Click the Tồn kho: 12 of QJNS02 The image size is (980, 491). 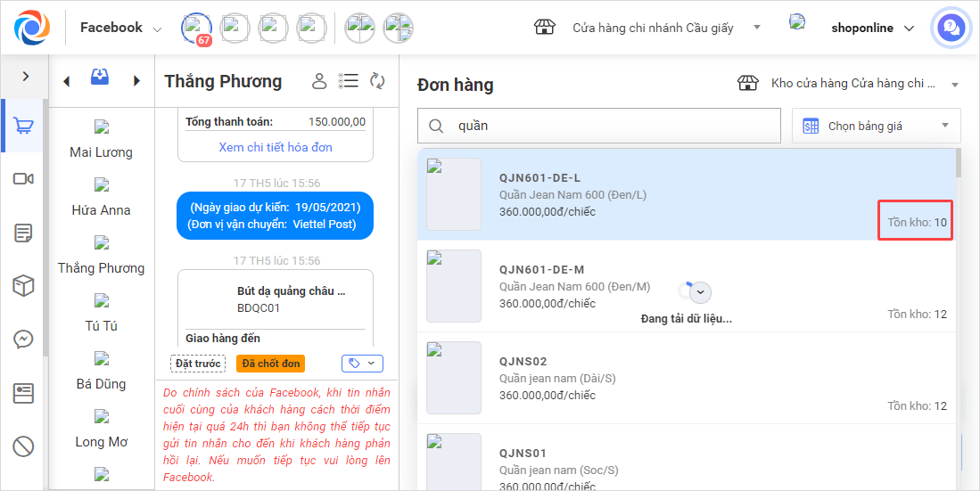[x=917, y=406]
